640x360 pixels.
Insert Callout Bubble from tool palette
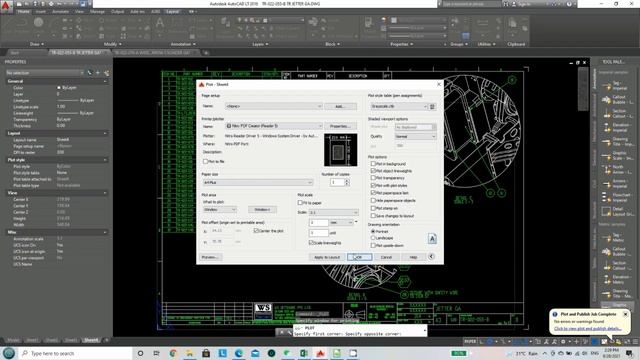(617, 99)
